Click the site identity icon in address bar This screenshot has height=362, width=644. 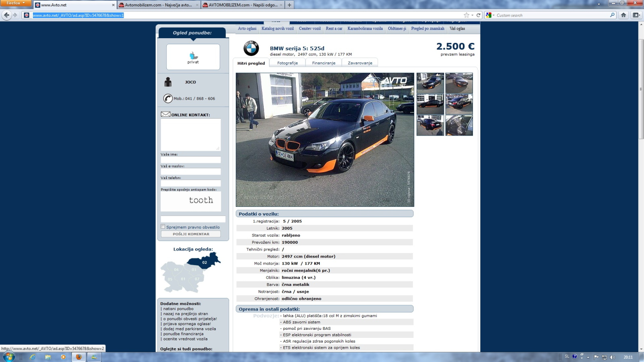(27, 15)
